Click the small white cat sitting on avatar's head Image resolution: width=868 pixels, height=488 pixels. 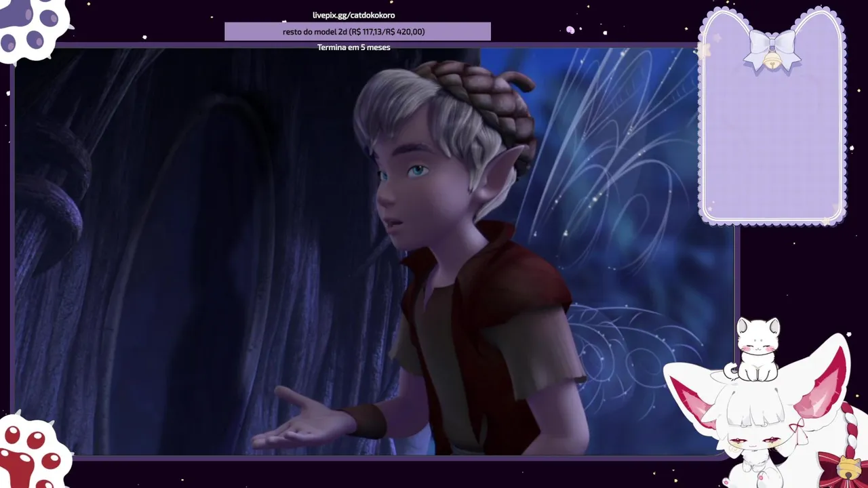point(754,349)
